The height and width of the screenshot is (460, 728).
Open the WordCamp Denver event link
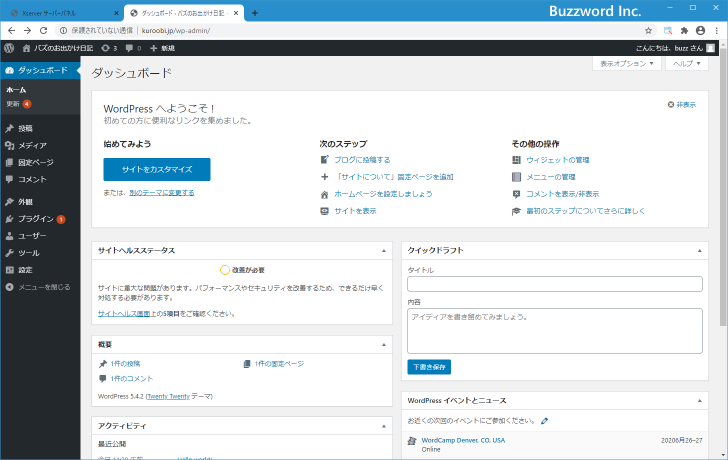point(463,440)
